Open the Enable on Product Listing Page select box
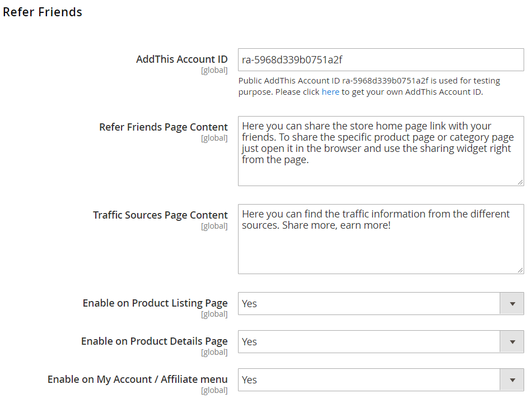 [x=381, y=304]
